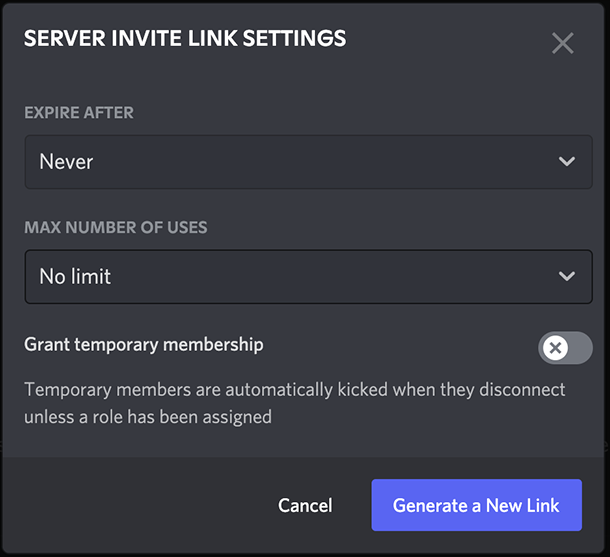This screenshot has width=610, height=557.
Task: Select the 'Never' value text
Action: tap(66, 161)
